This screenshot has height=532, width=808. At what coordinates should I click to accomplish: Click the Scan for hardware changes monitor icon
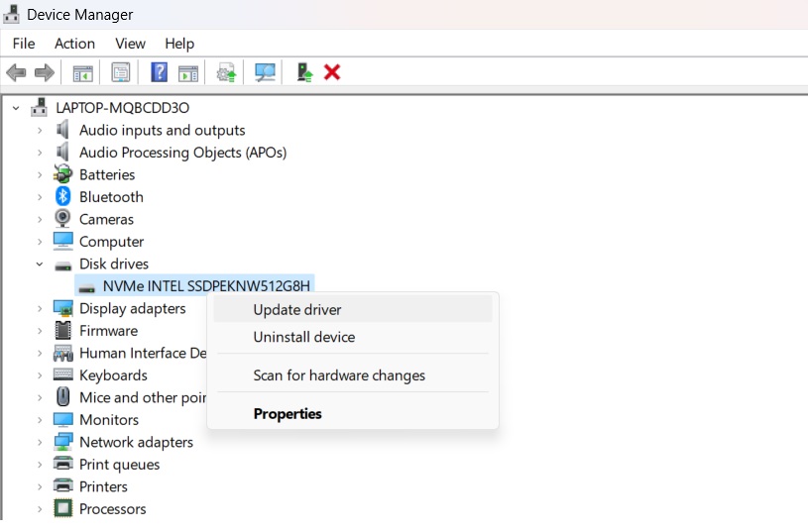(x=265, y=72)
